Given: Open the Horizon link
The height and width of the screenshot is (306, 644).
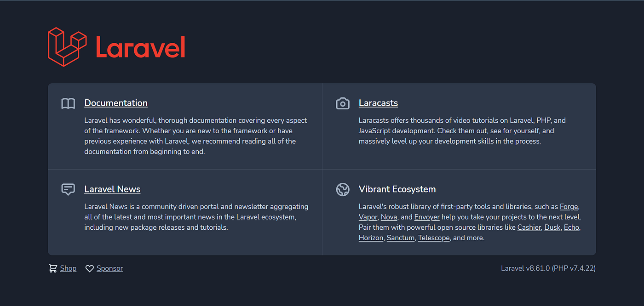Looking at the screenshot, I should [x=371, y=238].
